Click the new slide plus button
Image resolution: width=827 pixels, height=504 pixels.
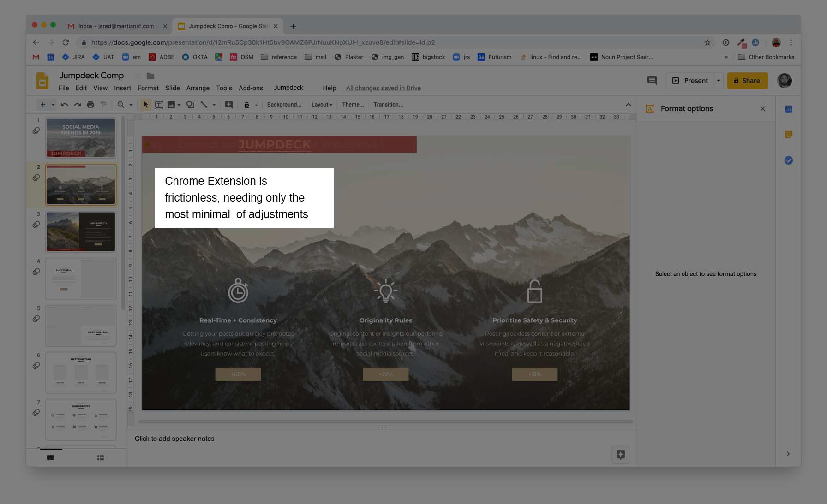click(43, 105)
